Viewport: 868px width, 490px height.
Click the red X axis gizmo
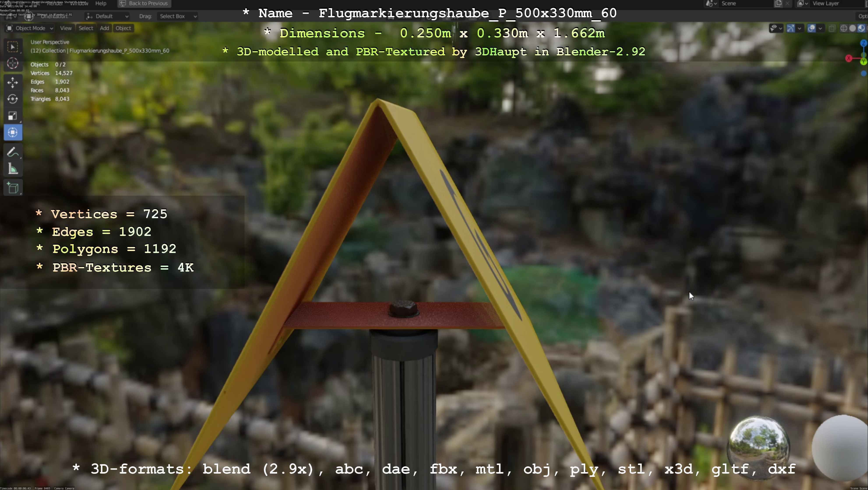849,59
